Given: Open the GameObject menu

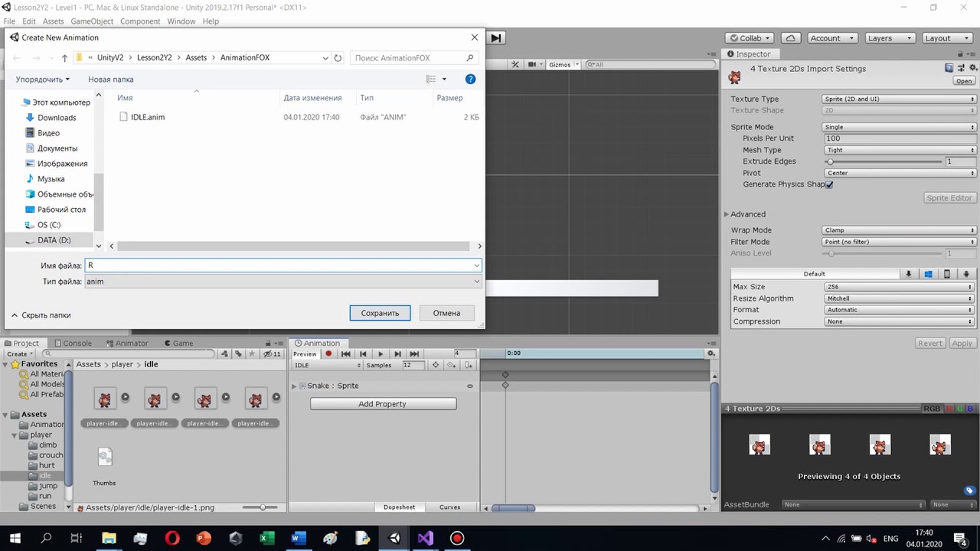Looking at the screenshot, I should click(92, 21).
